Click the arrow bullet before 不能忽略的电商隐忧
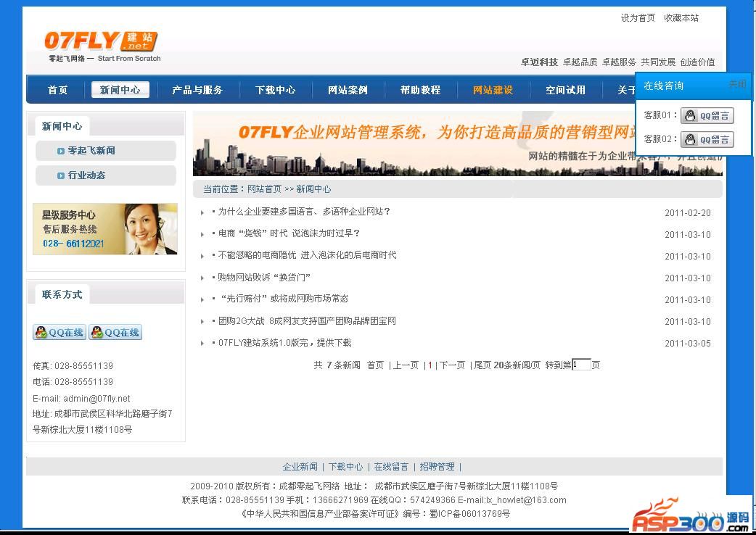Image resolution: width=756 pixels, height=535 pixels. tap(202, 256)
